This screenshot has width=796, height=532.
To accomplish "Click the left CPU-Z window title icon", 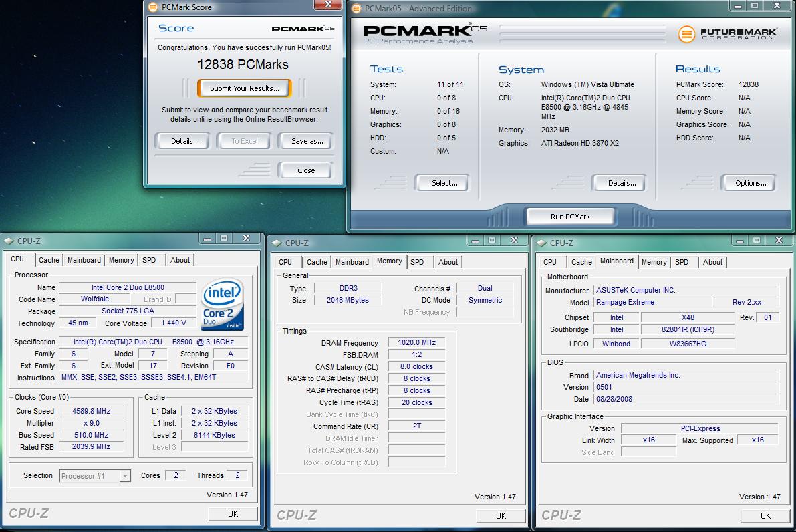I will coord(9,241).
